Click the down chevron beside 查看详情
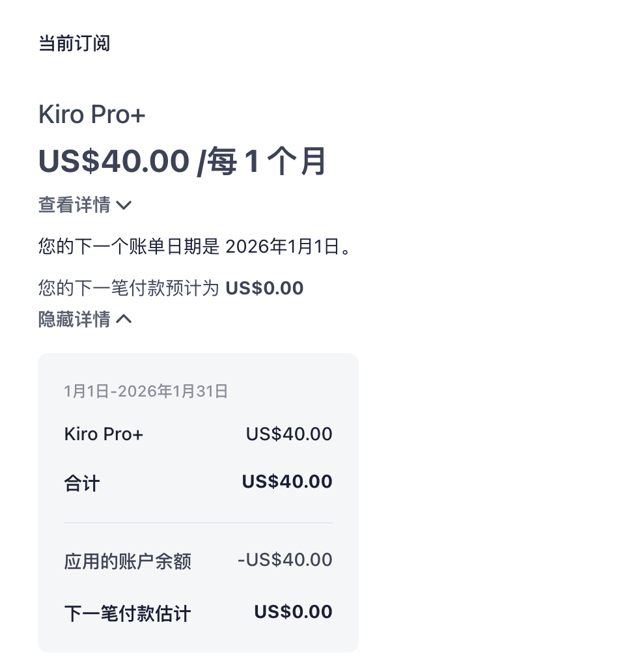This screenshot has width=642, height=672. coord(124,205)
